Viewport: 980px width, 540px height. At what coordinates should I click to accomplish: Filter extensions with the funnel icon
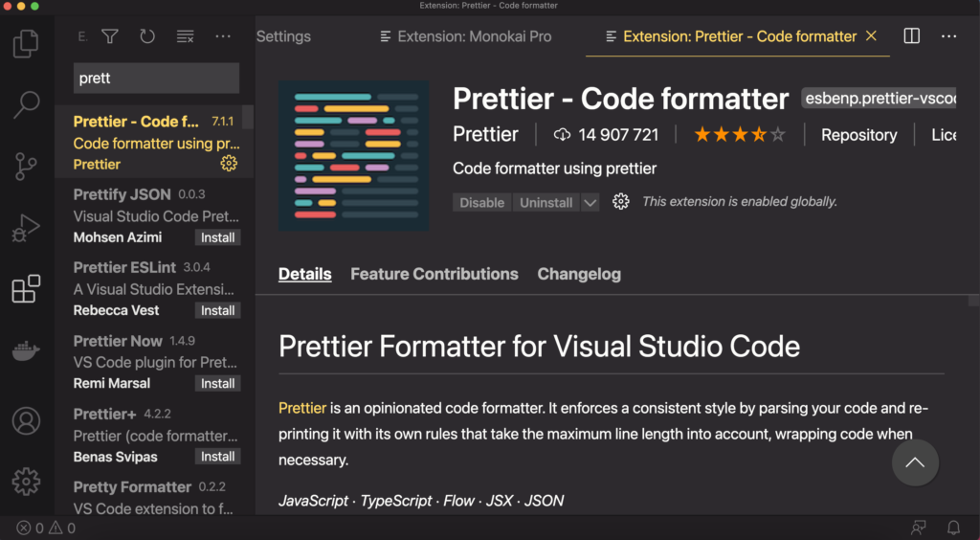(110, 37)
